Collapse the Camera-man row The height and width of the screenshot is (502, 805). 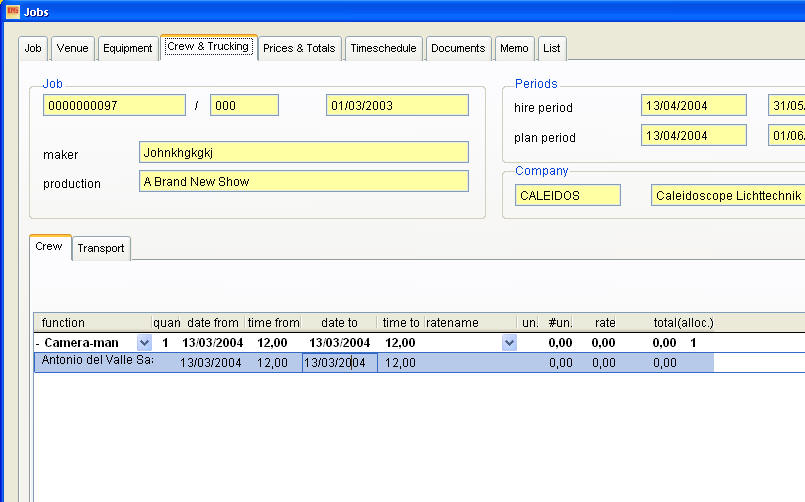point(37,343)
